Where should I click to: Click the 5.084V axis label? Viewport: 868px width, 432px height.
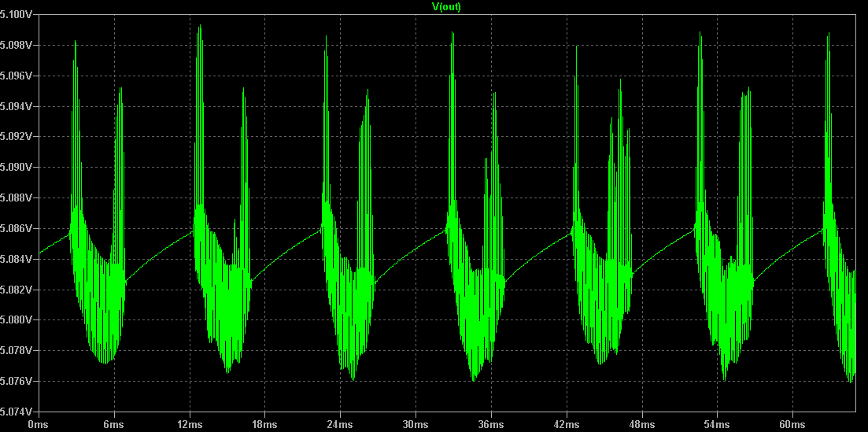pos(16,259)
